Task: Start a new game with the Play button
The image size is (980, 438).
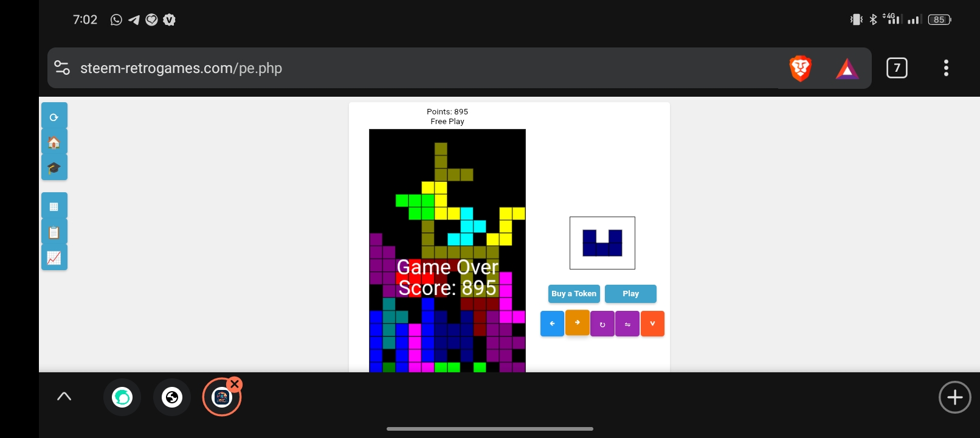Action: [630, 294]
